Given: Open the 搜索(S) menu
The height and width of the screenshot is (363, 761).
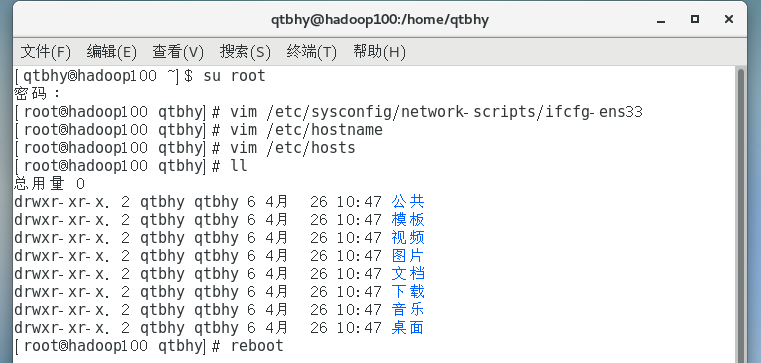Looking at the screenshot, I should (x=245, y=51).
